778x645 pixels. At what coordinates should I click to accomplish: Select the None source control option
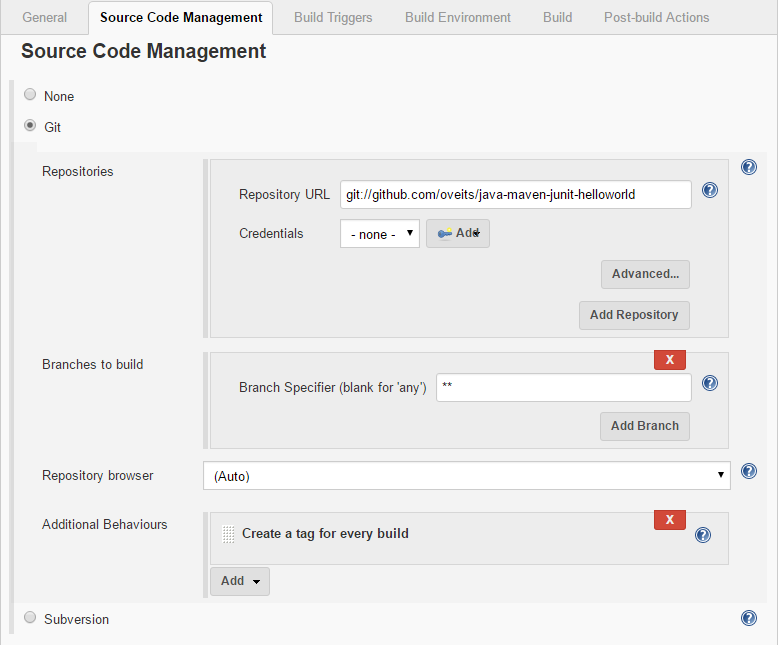[x=30, y=95]
